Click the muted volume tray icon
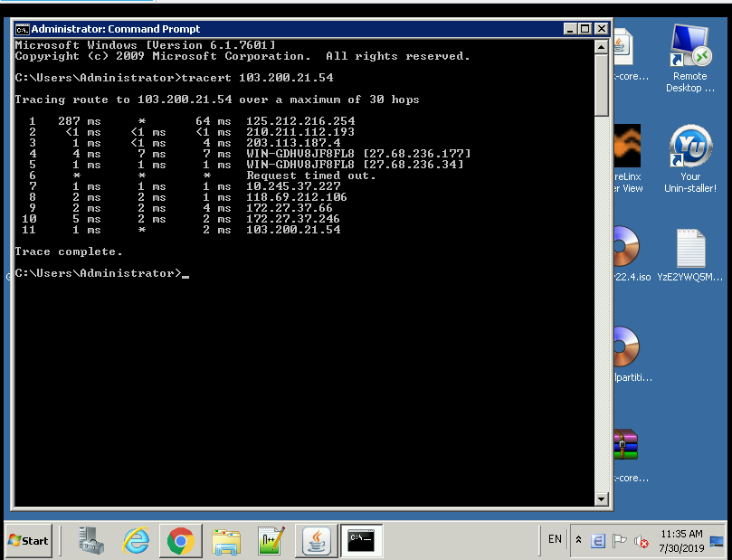 pos(641,541)
